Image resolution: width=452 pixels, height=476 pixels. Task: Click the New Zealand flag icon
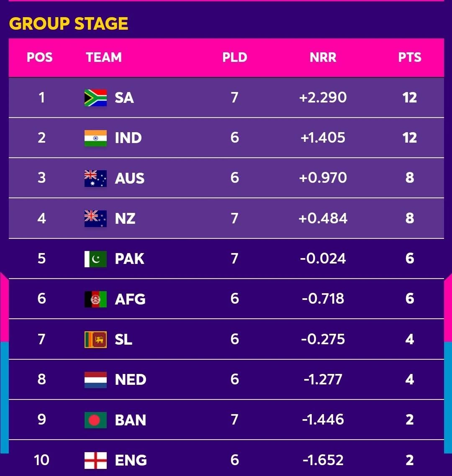click(x=95, y=219)
